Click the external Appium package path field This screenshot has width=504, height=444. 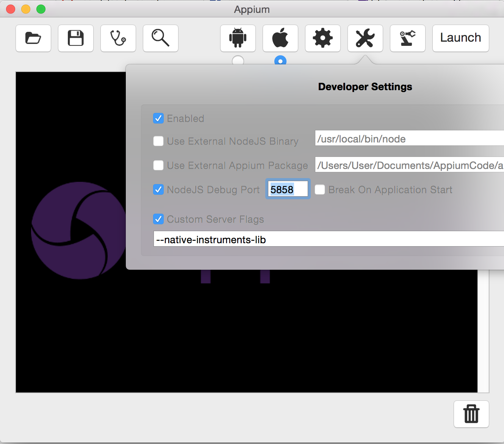coord(410,165)
